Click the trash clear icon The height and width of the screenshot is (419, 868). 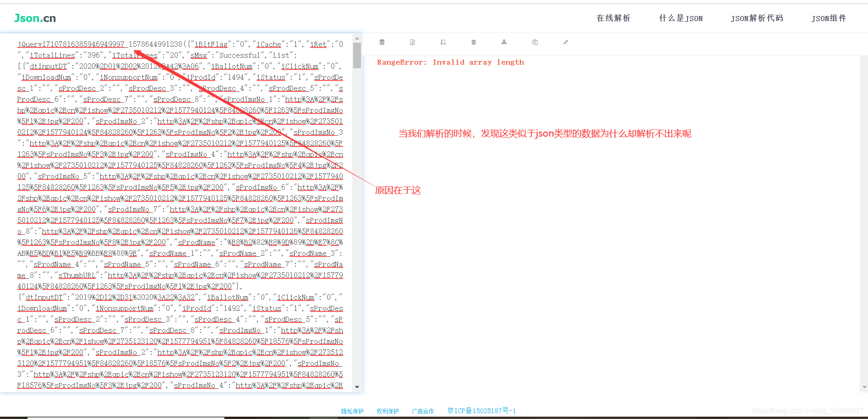[x=474, y=42]
